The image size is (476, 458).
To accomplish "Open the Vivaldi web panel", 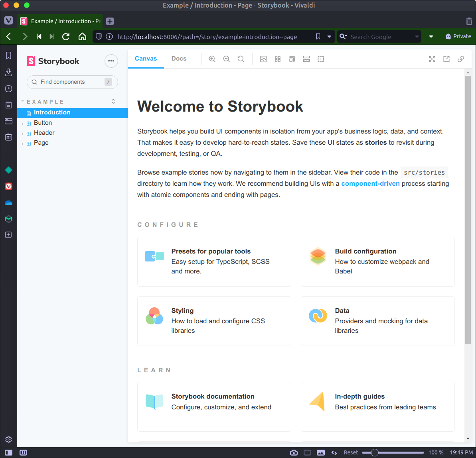I will [8, 186].
